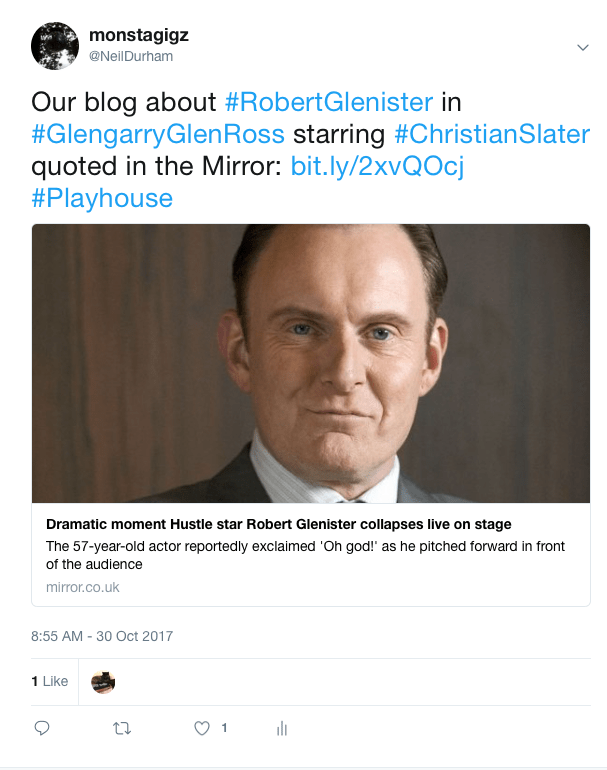Expand the tweet options chevron

pyautogui.click(x=583, y=47)
